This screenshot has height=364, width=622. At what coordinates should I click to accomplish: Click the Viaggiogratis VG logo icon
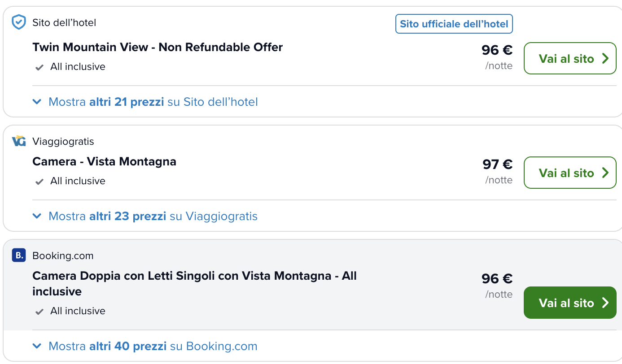pyautogui.click(x=18, y=141)
